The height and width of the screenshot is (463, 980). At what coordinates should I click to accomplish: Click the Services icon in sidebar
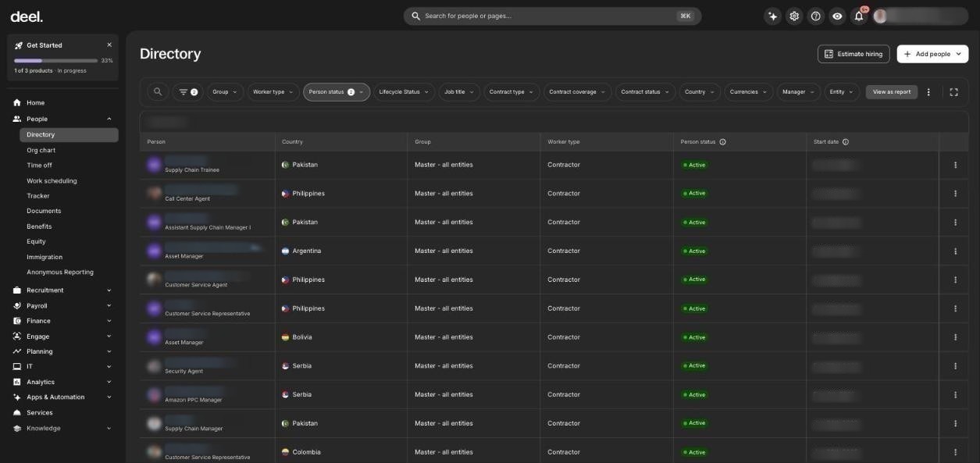pyautogui.click(x=17, y=413)
